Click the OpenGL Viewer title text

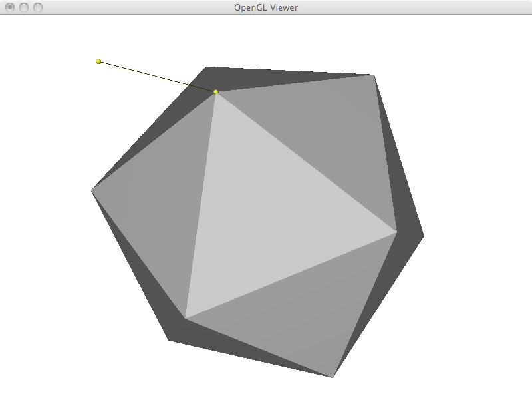point(266,7)
